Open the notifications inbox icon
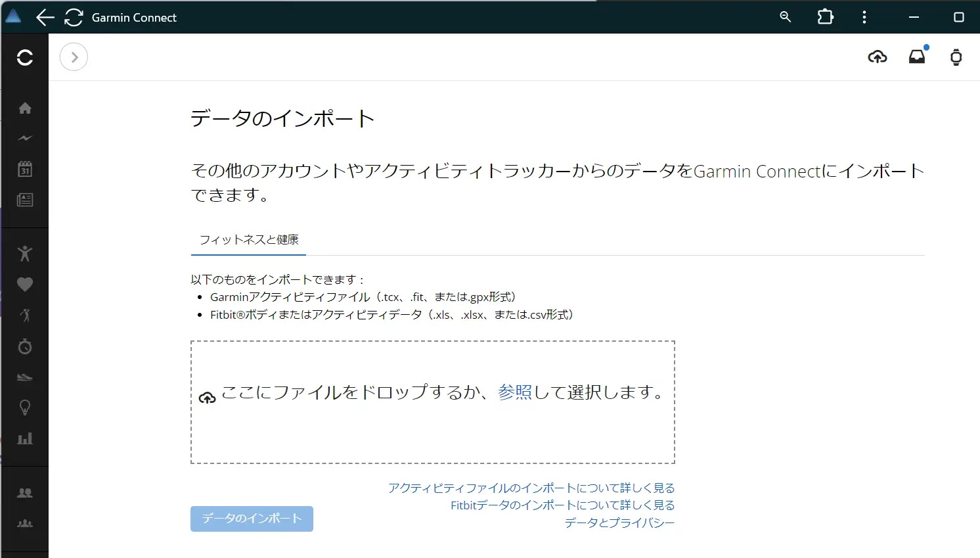980x558 pixels. [917, 56]
